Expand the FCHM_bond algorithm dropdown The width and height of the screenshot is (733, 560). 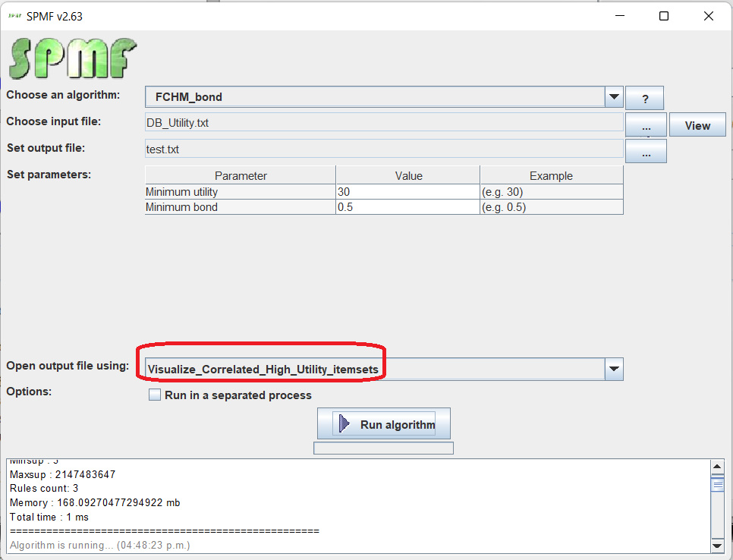coord(614,97)
